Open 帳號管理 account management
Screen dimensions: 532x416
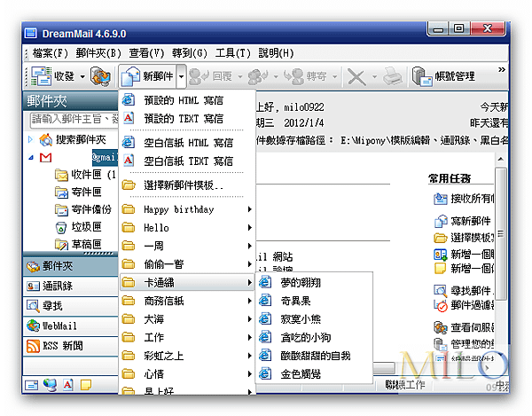pos(443,76)
